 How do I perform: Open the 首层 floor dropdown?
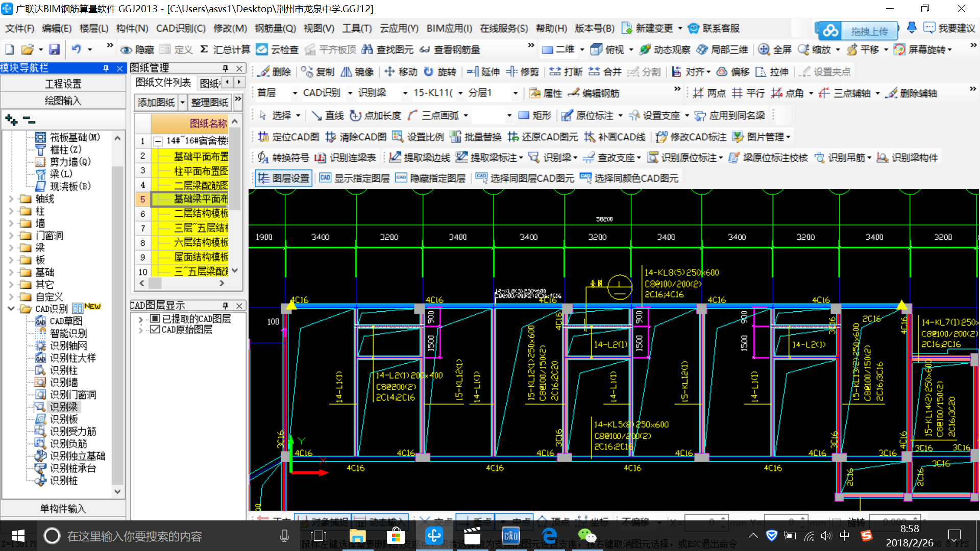[295, 93]
